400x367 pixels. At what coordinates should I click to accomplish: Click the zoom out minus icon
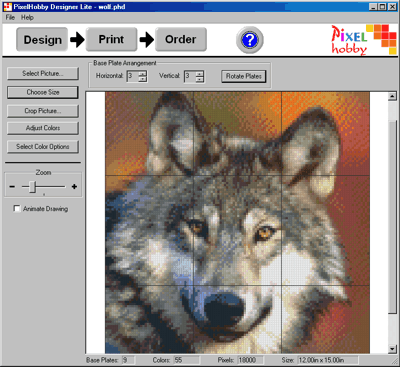tap(12, 187)
